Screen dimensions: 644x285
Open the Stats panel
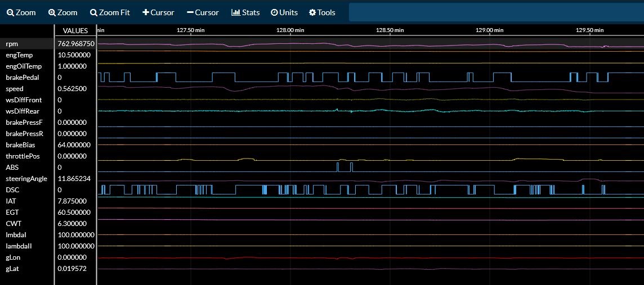pos(245,12)
